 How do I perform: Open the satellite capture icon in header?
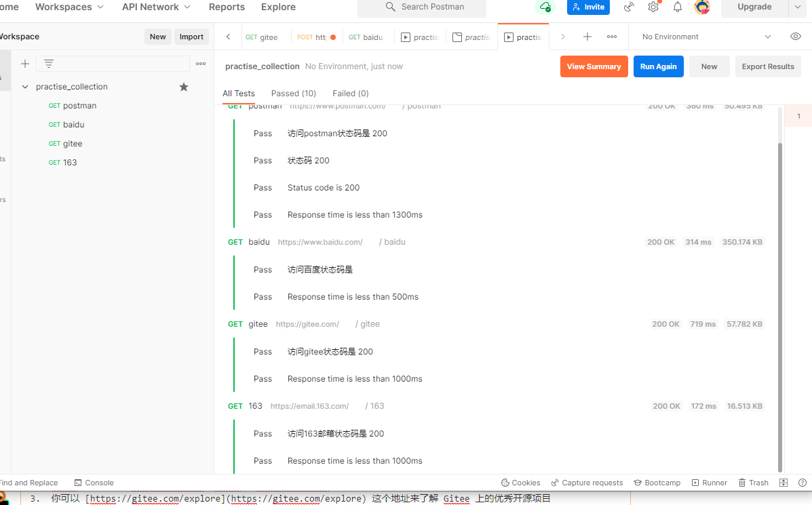629,7
